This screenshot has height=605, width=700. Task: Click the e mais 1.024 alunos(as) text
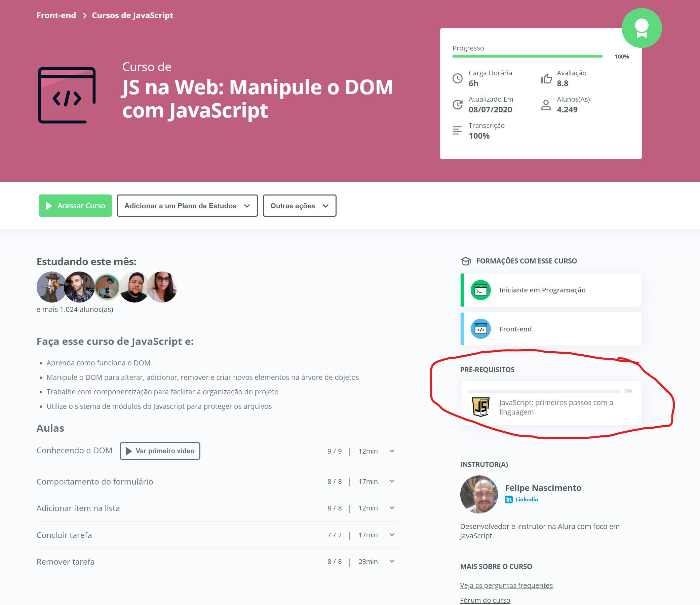point(75,310)
